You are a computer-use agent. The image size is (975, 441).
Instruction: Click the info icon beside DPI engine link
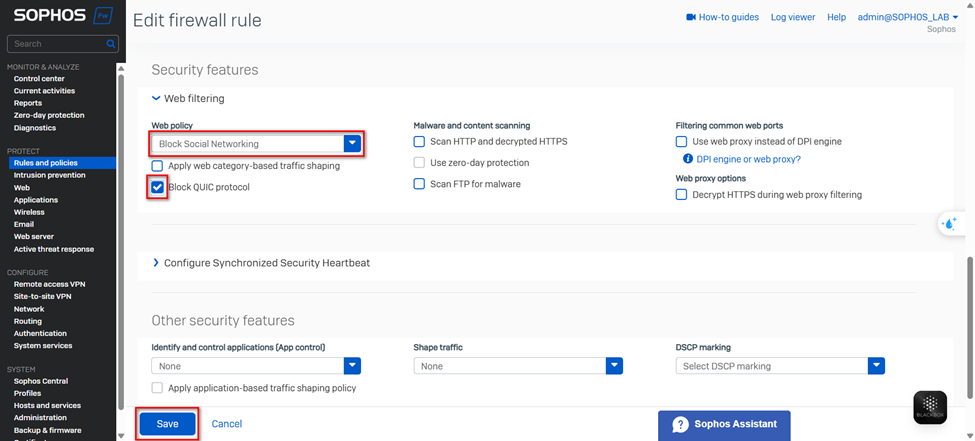(687, 159)
